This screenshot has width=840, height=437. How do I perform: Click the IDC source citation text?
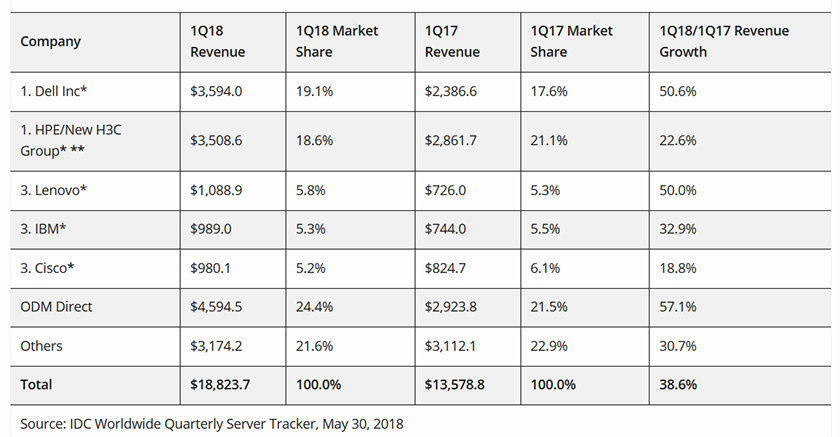(x=211, y=423)
